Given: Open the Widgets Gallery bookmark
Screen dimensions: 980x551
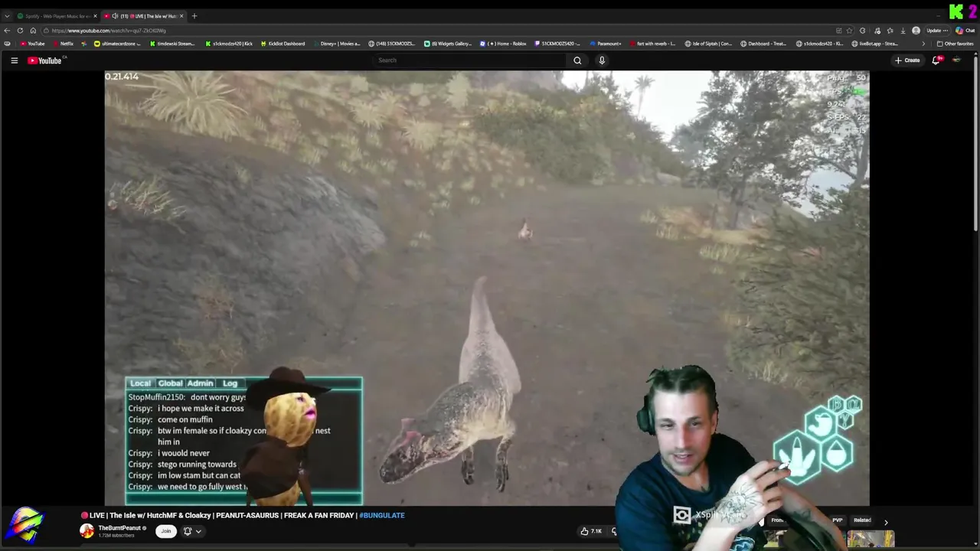Looking at the screenshot, I should coord(448,44).
